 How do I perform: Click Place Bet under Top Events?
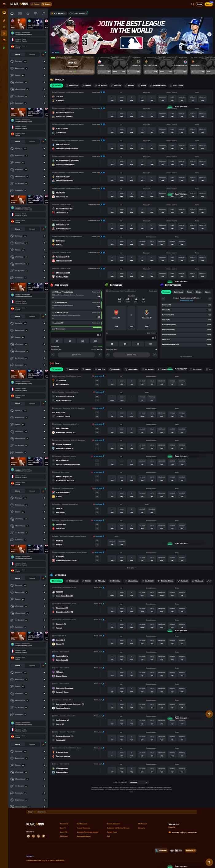point(131,354)
